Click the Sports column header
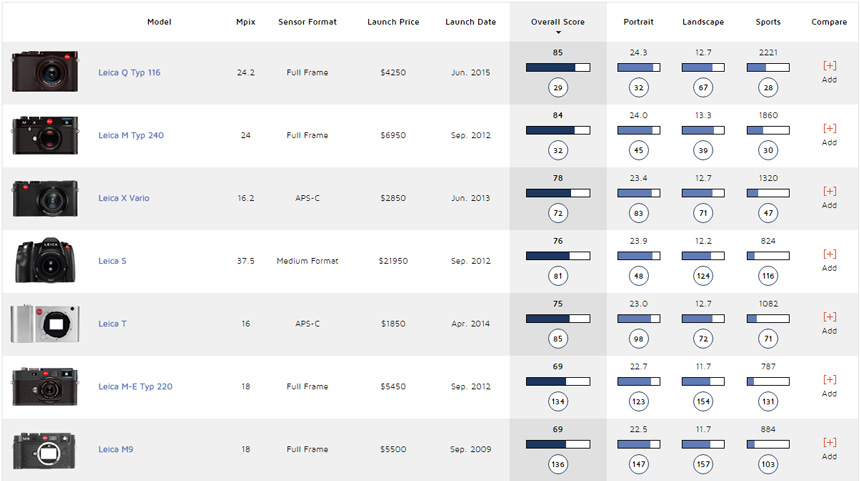 [x=767, y=22]
